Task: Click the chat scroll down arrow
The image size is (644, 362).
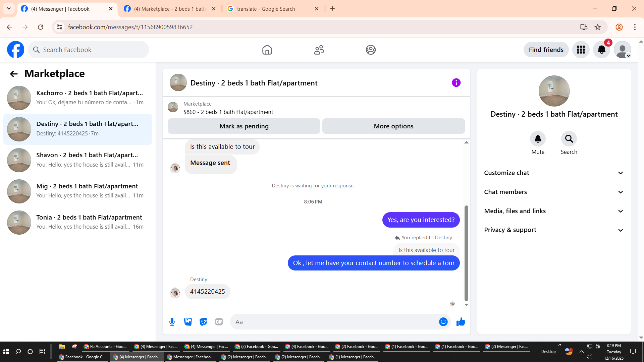Action: [466, 305]
